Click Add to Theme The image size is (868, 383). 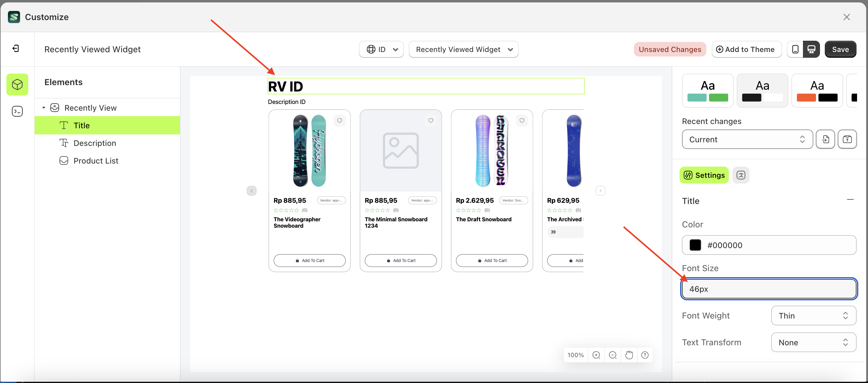point(746,49)
